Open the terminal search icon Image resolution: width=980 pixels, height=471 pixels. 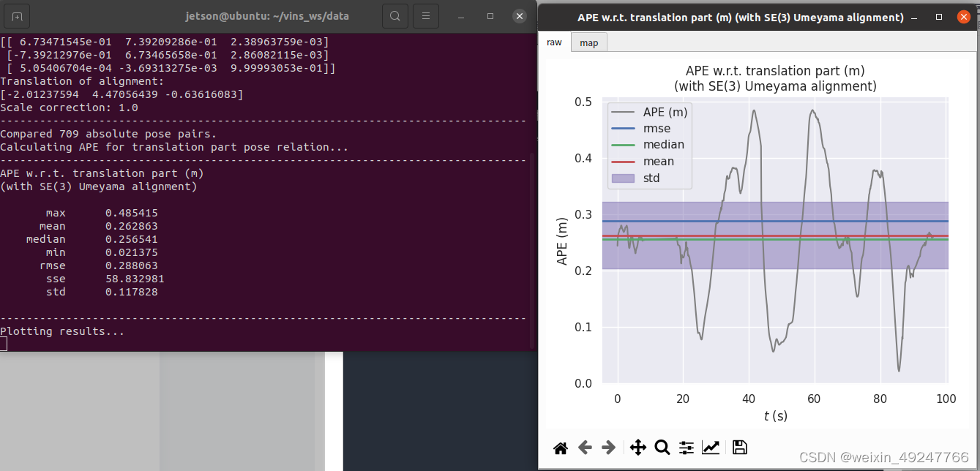[x=394, y=16]
